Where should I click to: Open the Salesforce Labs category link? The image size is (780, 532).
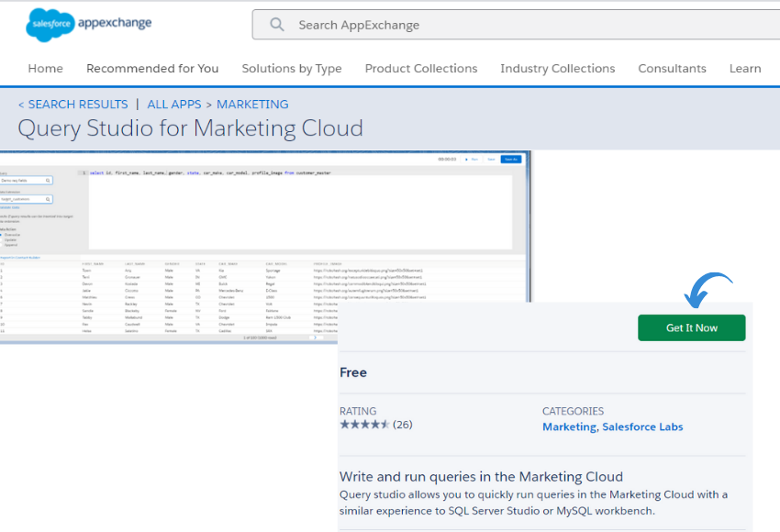642,427
